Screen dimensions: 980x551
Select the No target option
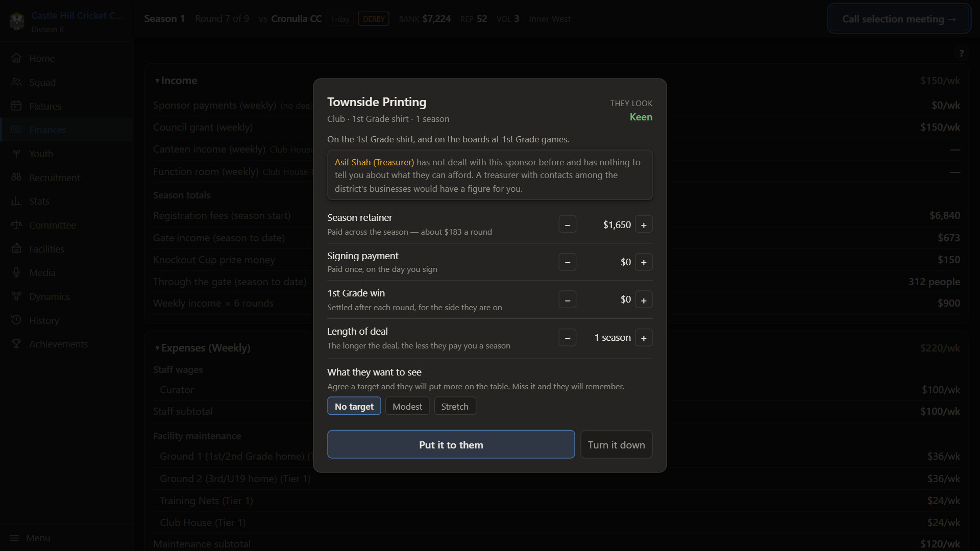click(x=354, y=406)
